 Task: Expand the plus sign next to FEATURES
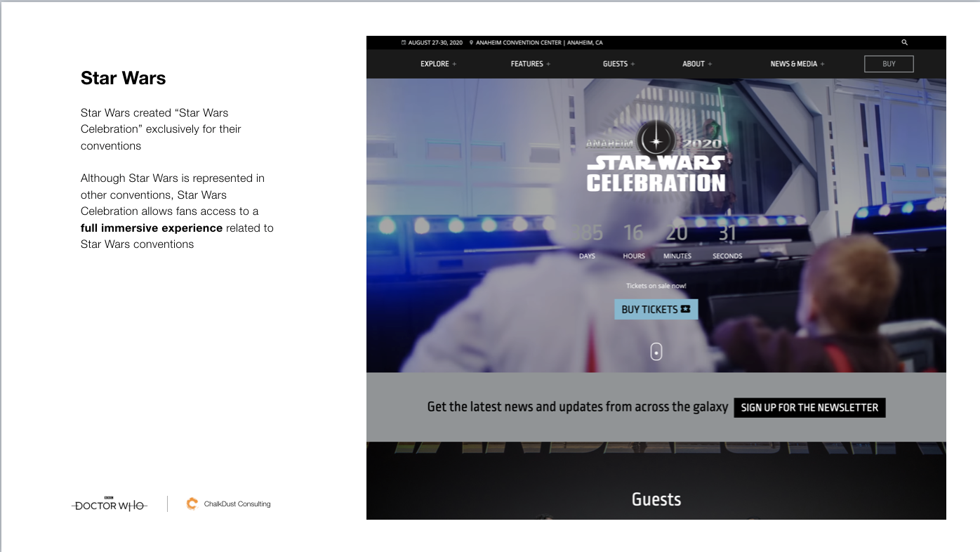pyautogui.click(x=548, y=64)
